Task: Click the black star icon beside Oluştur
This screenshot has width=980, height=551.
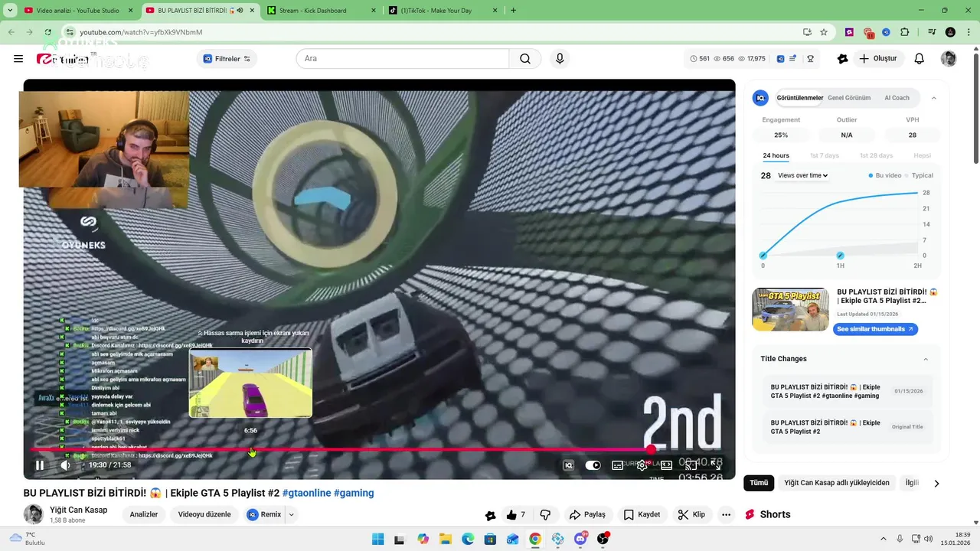Action: click(843, 59)
